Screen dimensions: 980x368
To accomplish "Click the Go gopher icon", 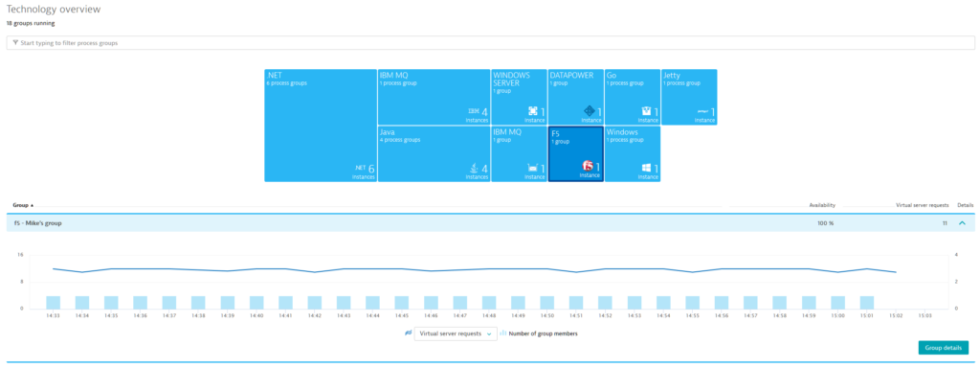I will click(646, 111).
